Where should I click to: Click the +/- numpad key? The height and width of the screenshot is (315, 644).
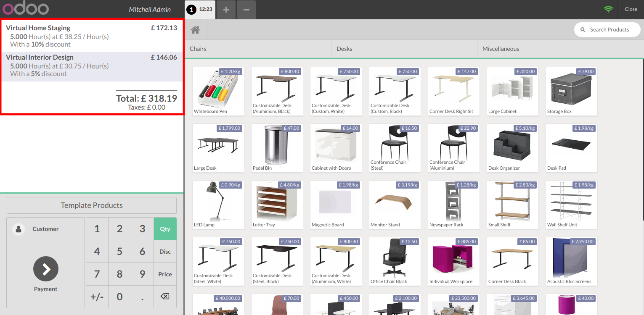97,297
